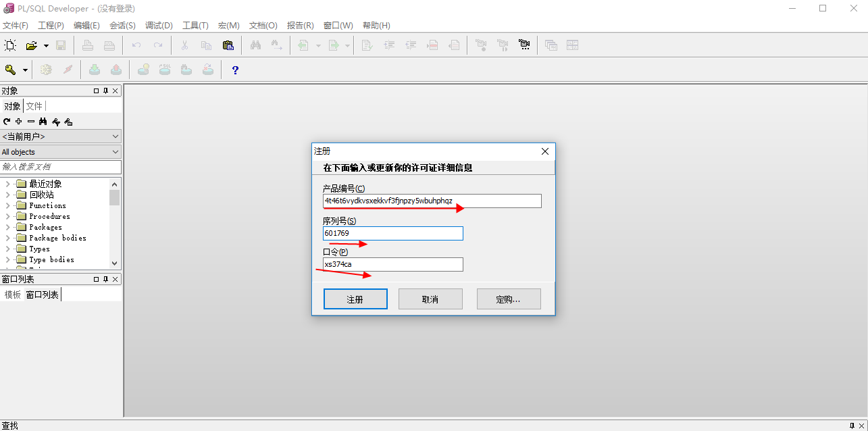Expand the Procedures folder
This screenshot has height=431, width=868.
pos(7,216)
